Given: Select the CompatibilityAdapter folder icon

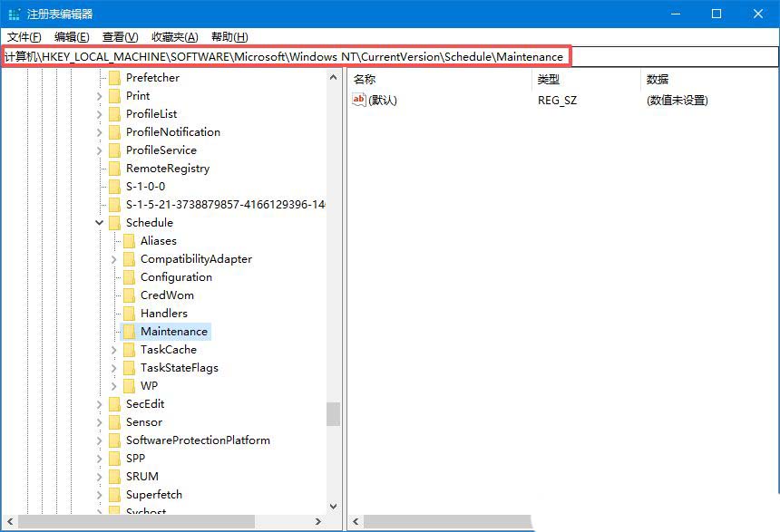Looking at the screenshot, I should click(x=129, y=259).
